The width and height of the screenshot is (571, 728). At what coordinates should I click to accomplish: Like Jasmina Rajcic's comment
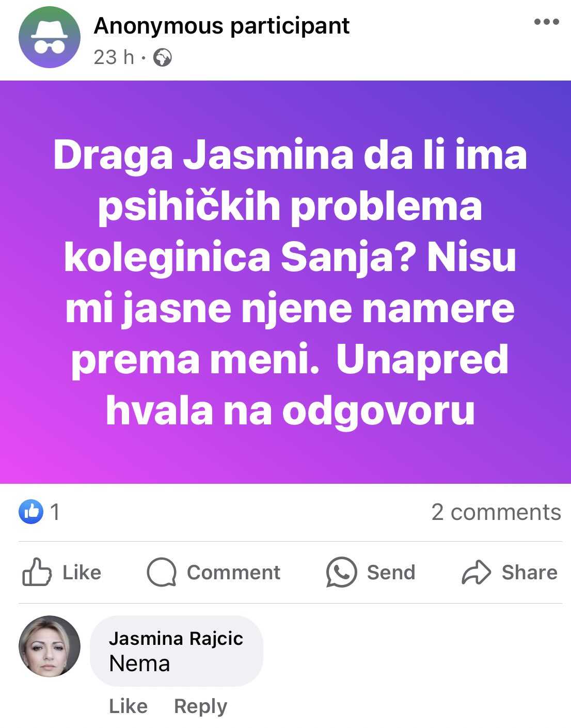[128, 706]
